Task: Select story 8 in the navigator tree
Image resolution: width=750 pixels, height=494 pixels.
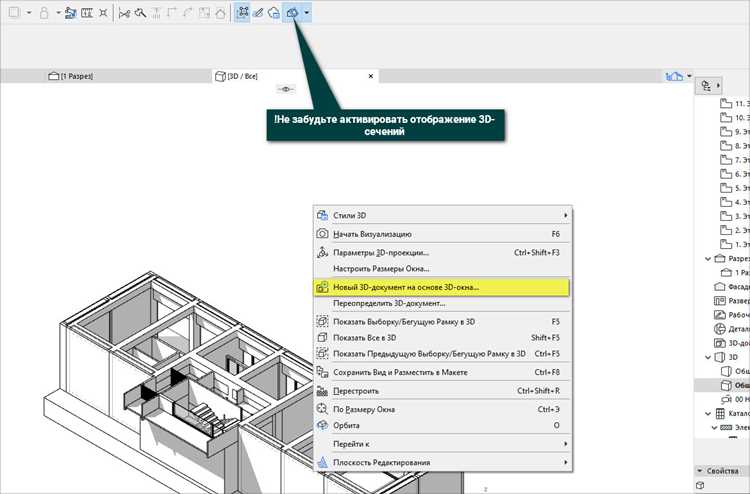Action: (735, 145)
